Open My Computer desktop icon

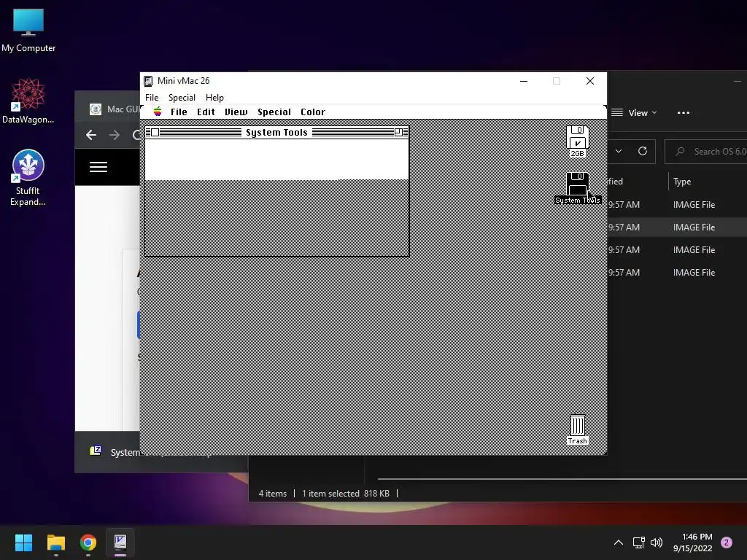pyautogui.click(x=28, y=31)
